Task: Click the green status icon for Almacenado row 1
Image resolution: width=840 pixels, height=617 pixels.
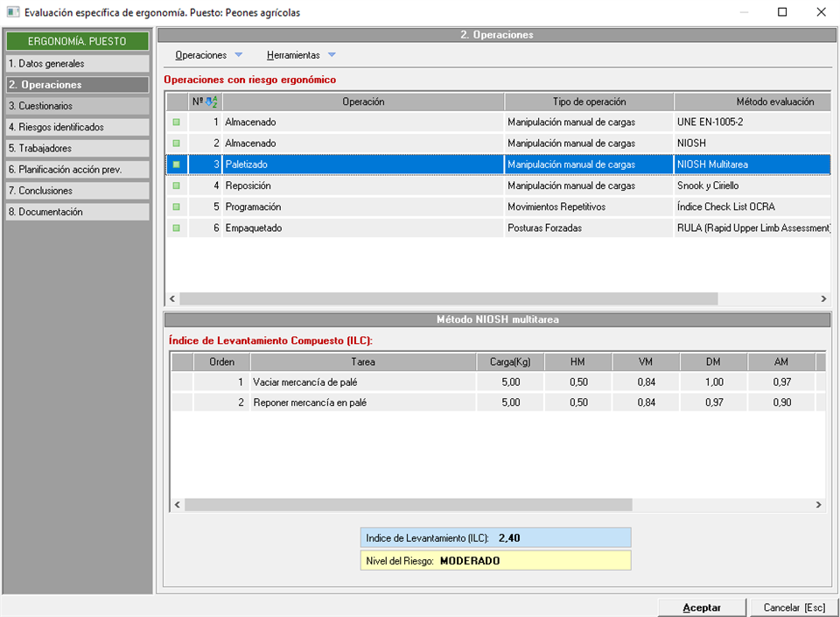Action: pyautogui.click(x=176, y=123)
